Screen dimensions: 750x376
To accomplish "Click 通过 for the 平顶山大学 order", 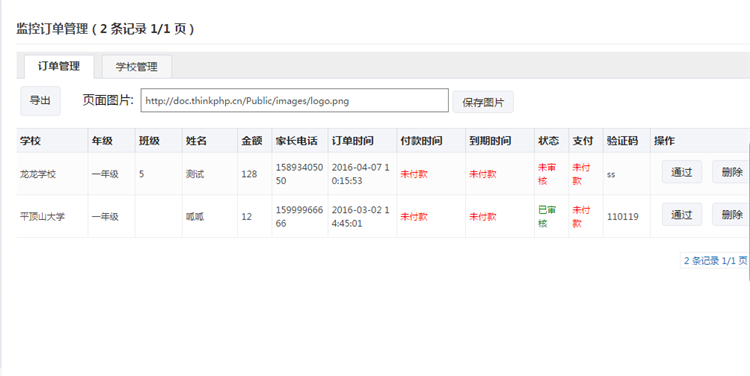I will point(682,214).
